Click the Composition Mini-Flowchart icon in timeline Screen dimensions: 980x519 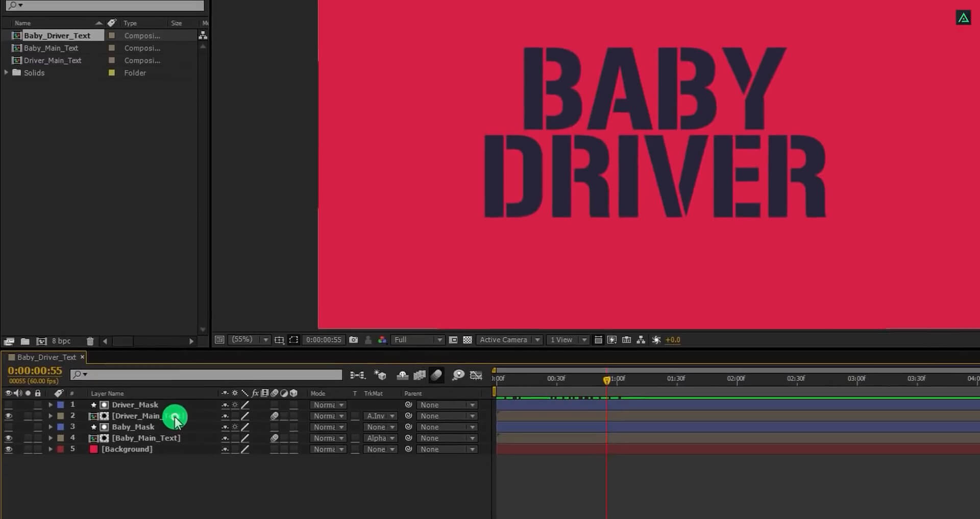(357, 375)
